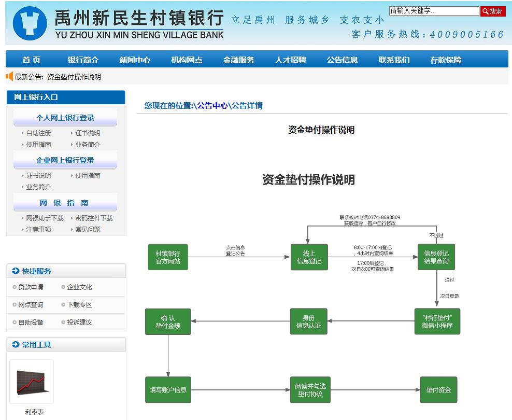Open the 首页 navigation menu item
The image size is (512, 420).
point(31,60)
